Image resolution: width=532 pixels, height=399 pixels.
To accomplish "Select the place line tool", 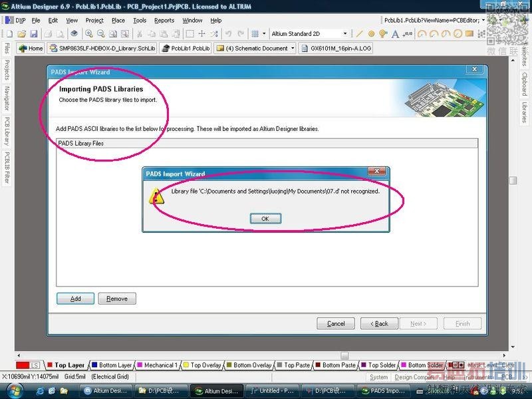I will (x=359, y=34).
